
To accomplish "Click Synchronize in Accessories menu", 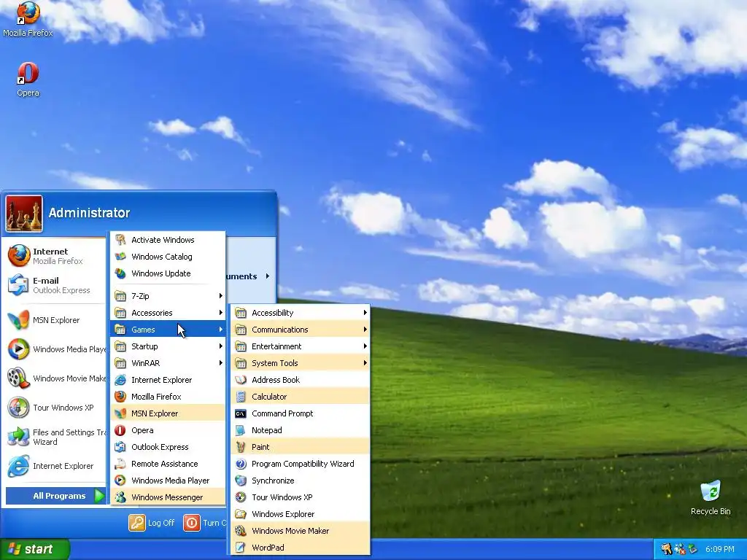I will 301,481.
